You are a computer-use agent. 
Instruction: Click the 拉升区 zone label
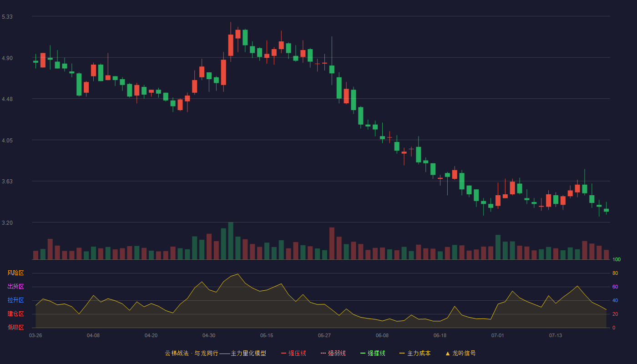[15, 300]
